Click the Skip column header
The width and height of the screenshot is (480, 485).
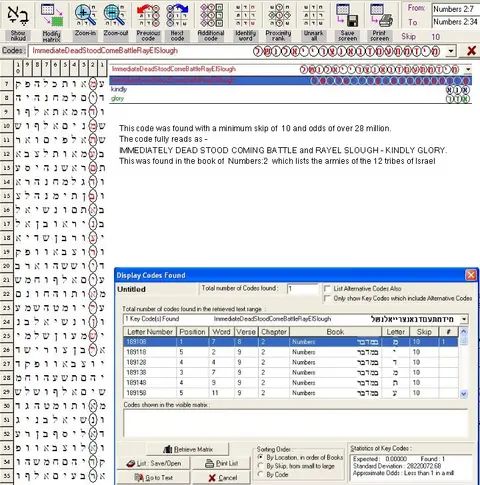click(424, 332)
